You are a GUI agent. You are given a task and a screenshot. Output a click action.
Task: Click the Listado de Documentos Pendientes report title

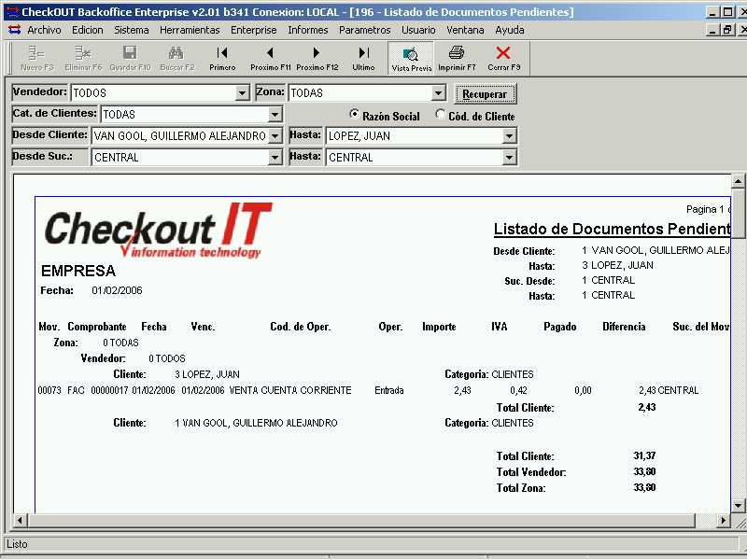click(612, 229)
